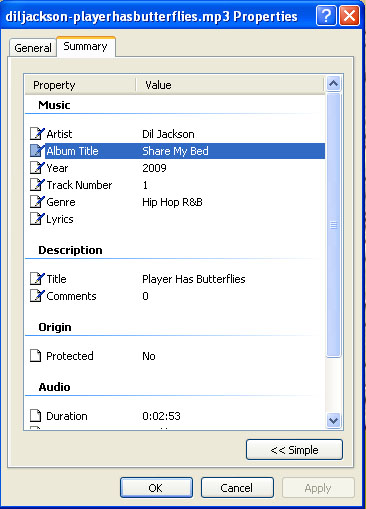Open the help question mark in title bar
The height and width of the screenshot is (509, 366).
tap(326, 15)
